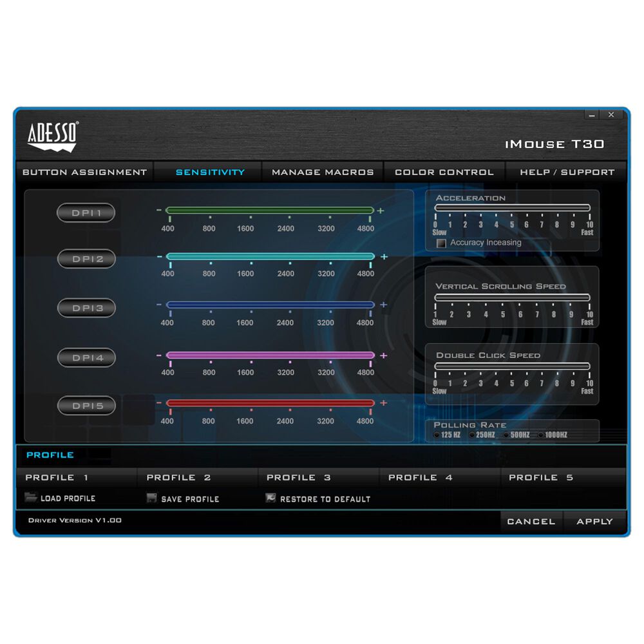The height and width of the screenshot is (644, 644).
Task: Decrease DPI4 with the minus icon
Action: click(159, 355)
